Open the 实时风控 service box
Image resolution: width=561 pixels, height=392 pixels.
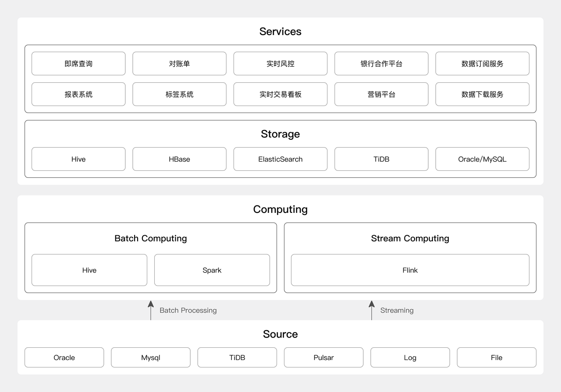pos(280,64)
